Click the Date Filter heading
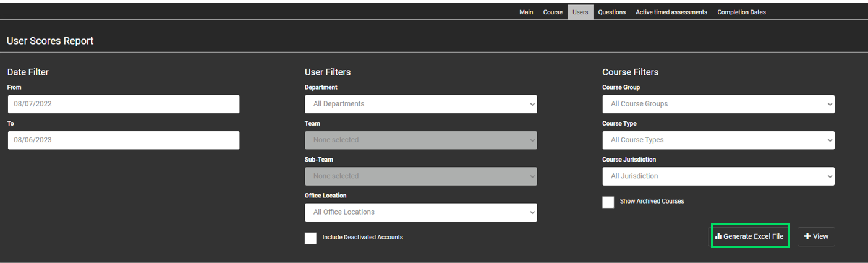Image resolution: width=868 pixels, height=263 pixels. (x=28, y=72)
